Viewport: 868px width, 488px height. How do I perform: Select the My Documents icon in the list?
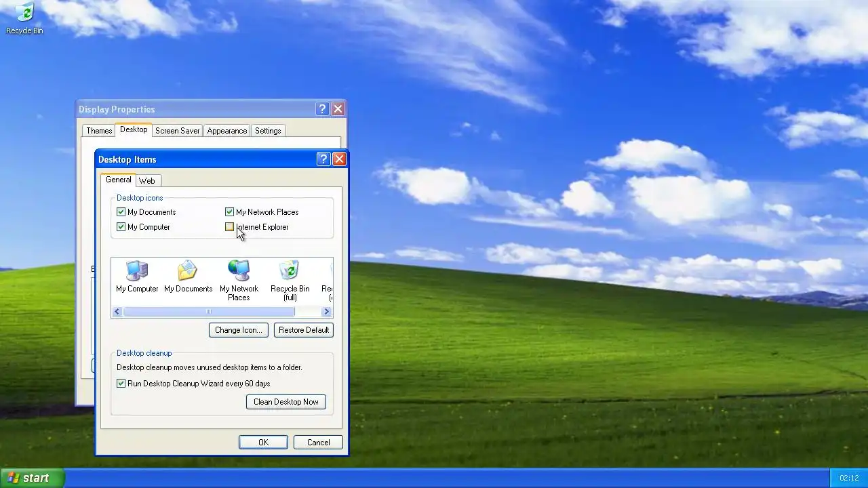tap(188, 277)
